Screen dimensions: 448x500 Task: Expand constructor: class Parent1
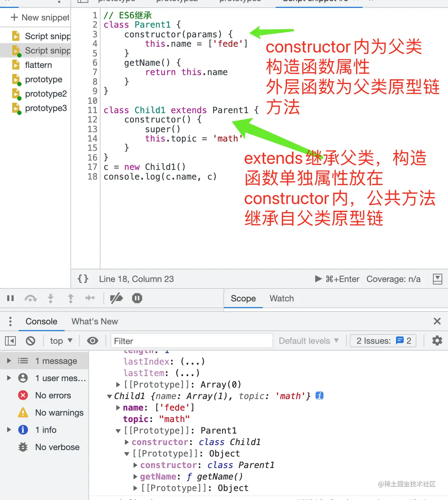point(135,465)
